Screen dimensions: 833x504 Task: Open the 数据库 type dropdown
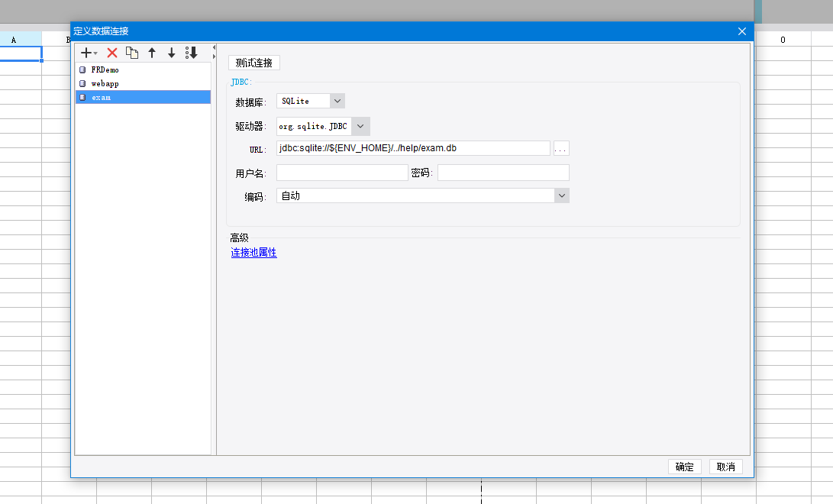[337, 101]
